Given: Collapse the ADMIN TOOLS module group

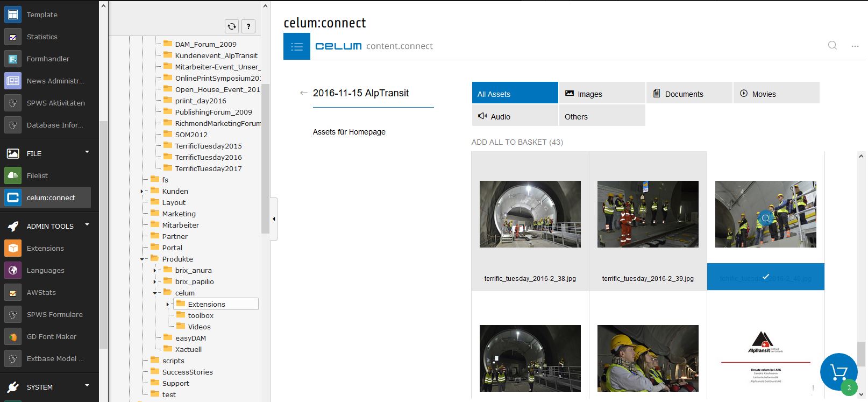Looking at the screenshot, I should pos(87,225).
